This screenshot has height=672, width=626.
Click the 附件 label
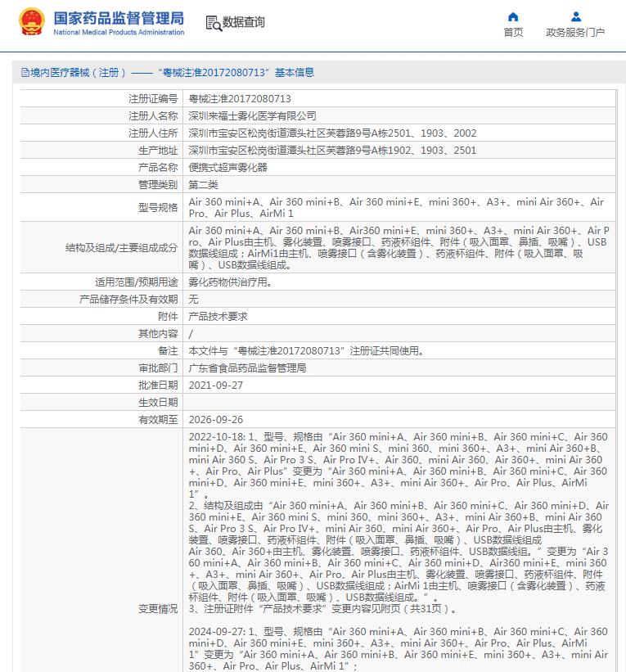[168, 316]
